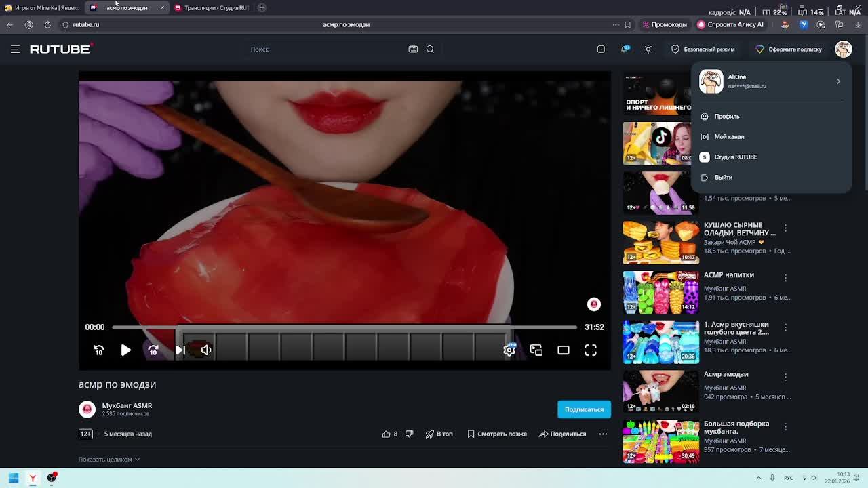Screen dimensions: 868x488
Task: Open the Спорт и ничего лишнего thumbnail
Action: 656,93
